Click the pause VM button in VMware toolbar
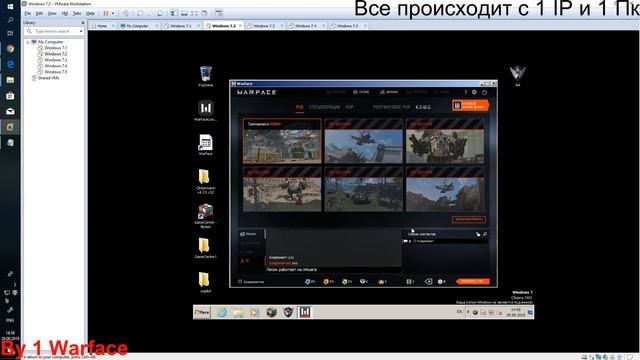This screenshot has width=640, height=360. tap(106, 13)
